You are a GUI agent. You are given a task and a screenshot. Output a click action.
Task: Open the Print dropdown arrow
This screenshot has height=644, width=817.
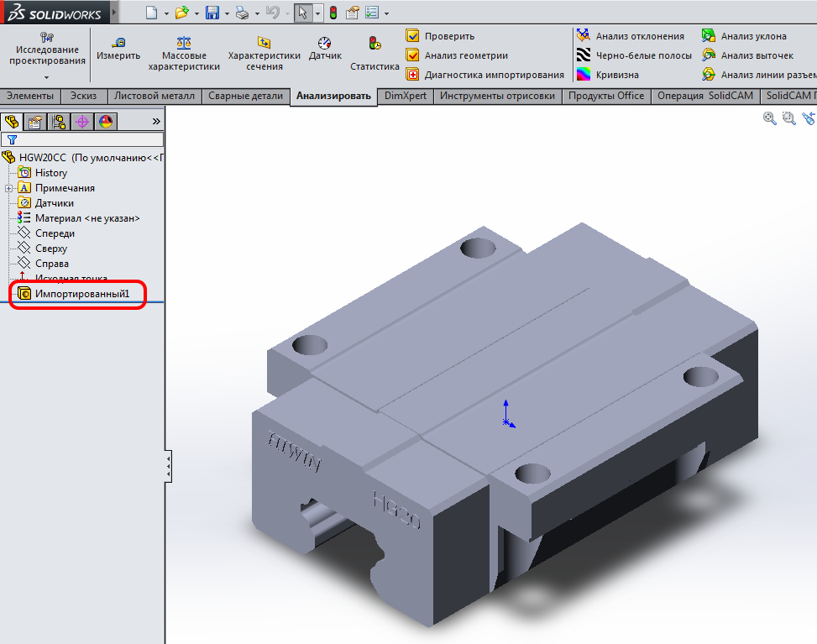pos(257,13)
